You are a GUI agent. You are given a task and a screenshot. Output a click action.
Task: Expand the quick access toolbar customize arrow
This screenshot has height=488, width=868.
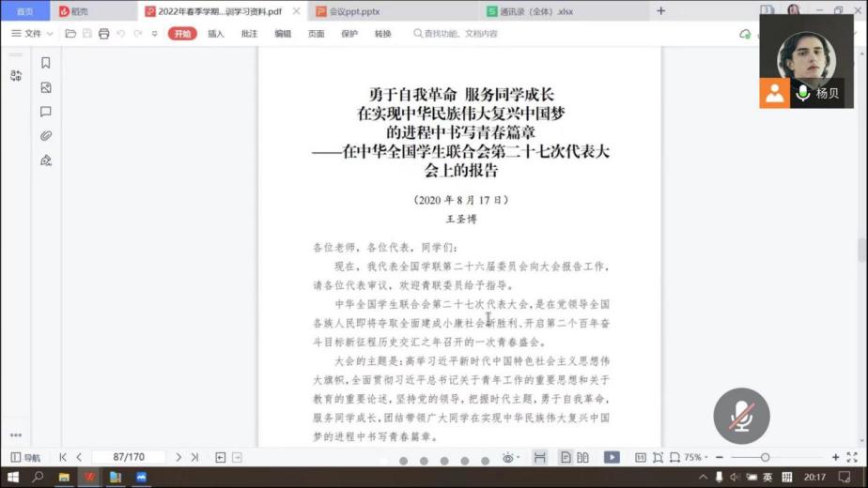(x=153, y=34)
